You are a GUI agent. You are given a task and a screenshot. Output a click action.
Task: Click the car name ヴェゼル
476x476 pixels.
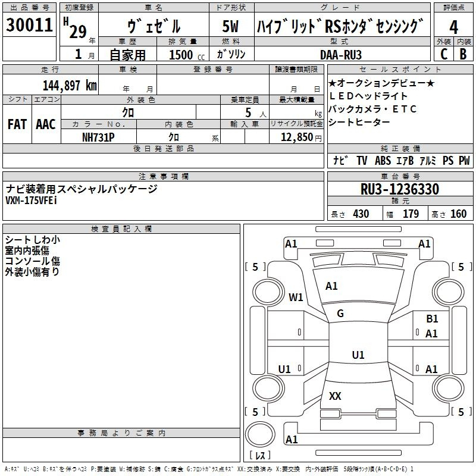154,26
